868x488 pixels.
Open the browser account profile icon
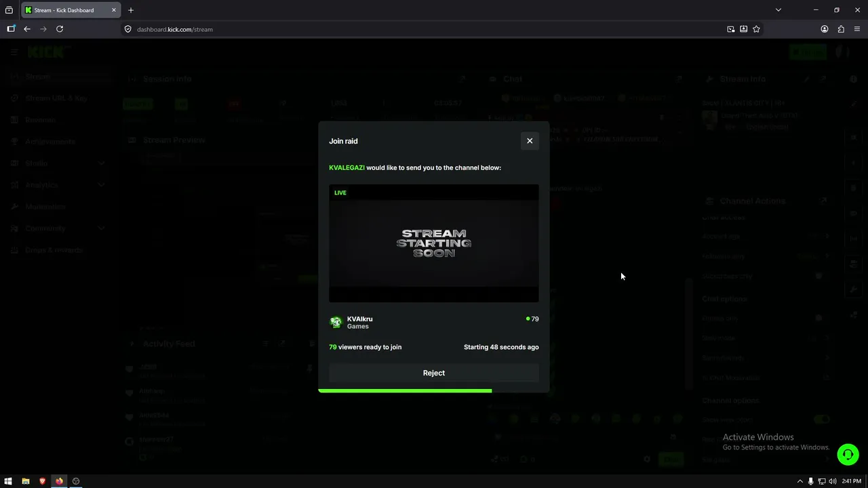point(825,29)
